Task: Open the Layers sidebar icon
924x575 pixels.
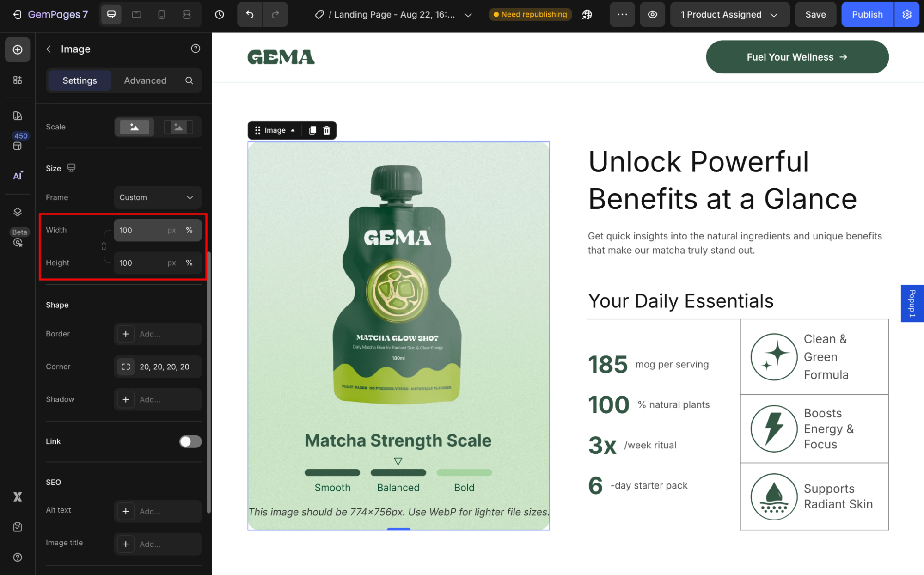Action: click(x=18, y=212)
